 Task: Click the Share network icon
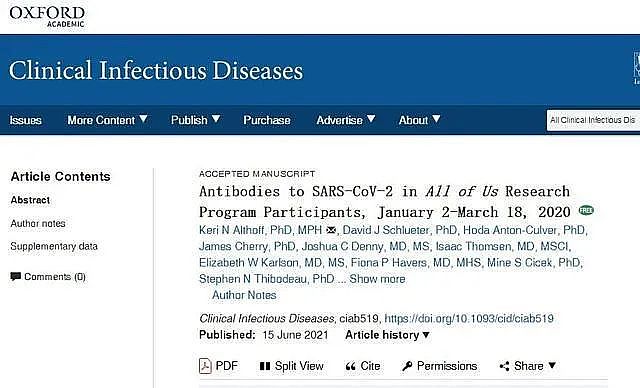click(504, 366)
